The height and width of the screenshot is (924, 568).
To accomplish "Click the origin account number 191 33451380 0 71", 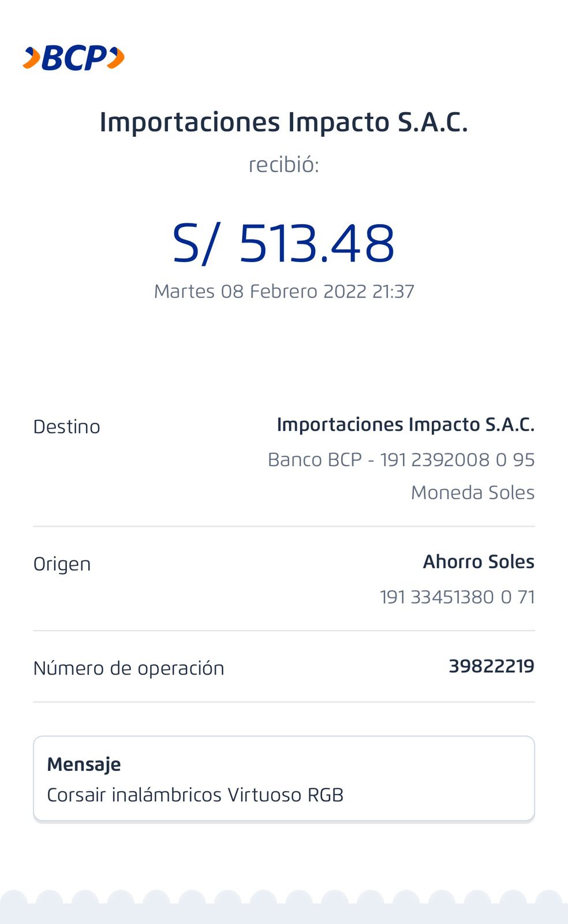I will (457, 597).
